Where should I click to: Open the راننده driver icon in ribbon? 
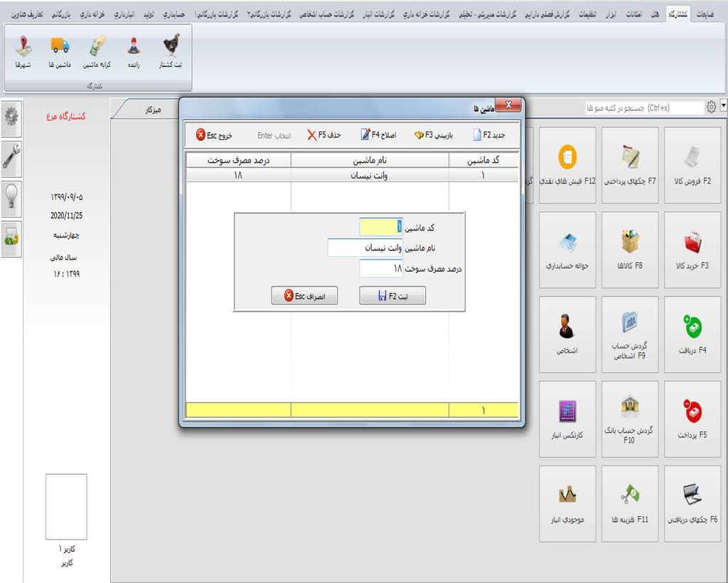134,52
